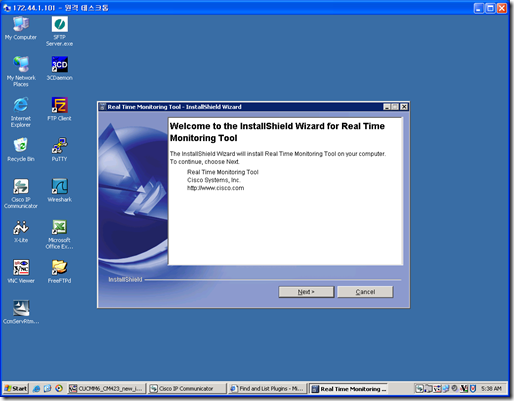
Task: Click the X-Lite softphone icon
Action: [21, 231]
